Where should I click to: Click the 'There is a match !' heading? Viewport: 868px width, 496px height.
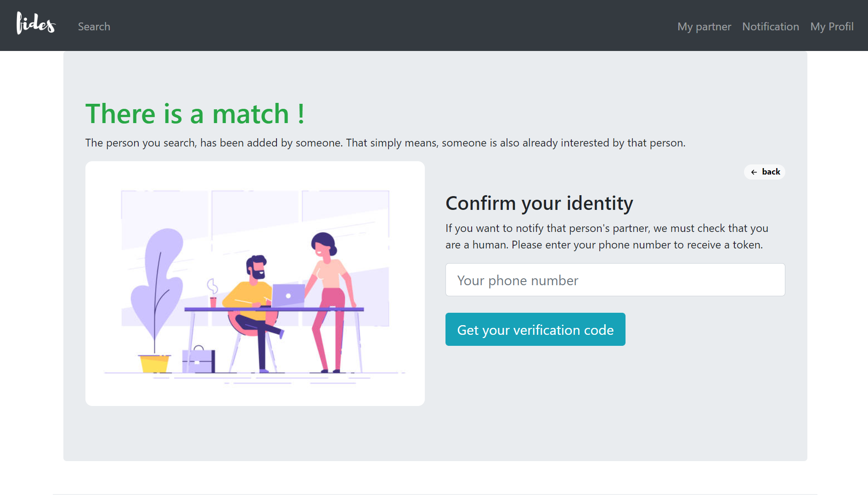[195, 113]
